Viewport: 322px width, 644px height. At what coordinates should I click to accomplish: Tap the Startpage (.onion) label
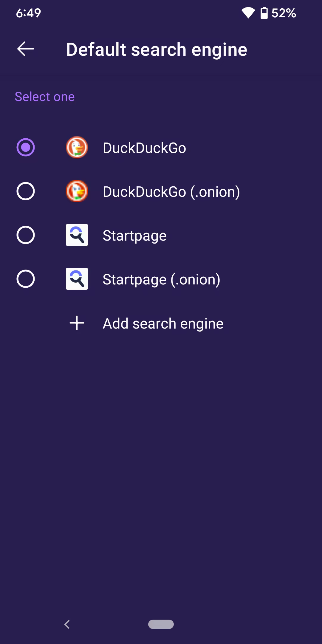[x=161, y=279]
